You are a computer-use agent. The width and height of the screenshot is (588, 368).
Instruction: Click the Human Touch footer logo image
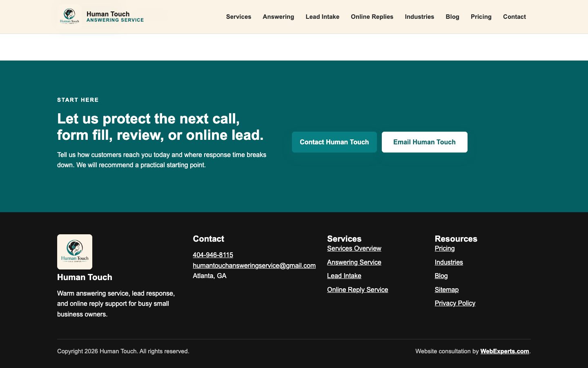coord(75,252)
